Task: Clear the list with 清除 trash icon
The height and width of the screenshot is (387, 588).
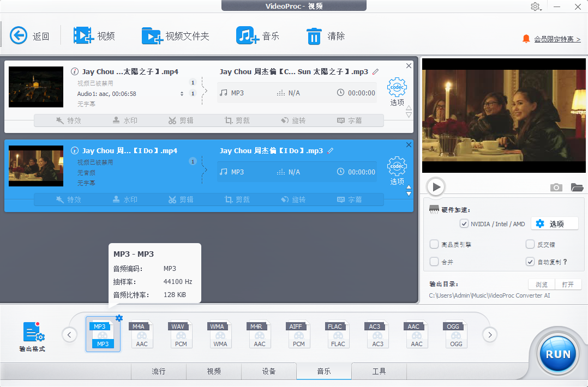Action: pos(326,36)
